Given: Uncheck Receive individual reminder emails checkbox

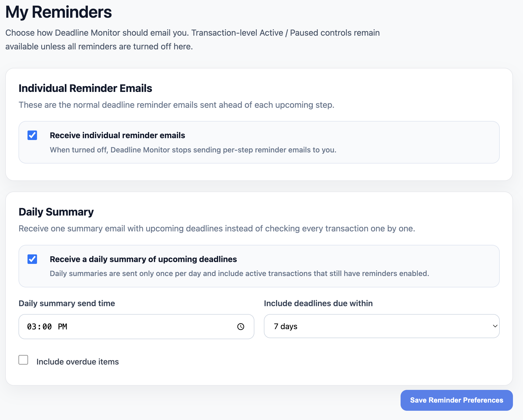Looking at the screenshot, I should tap(32, 135).
